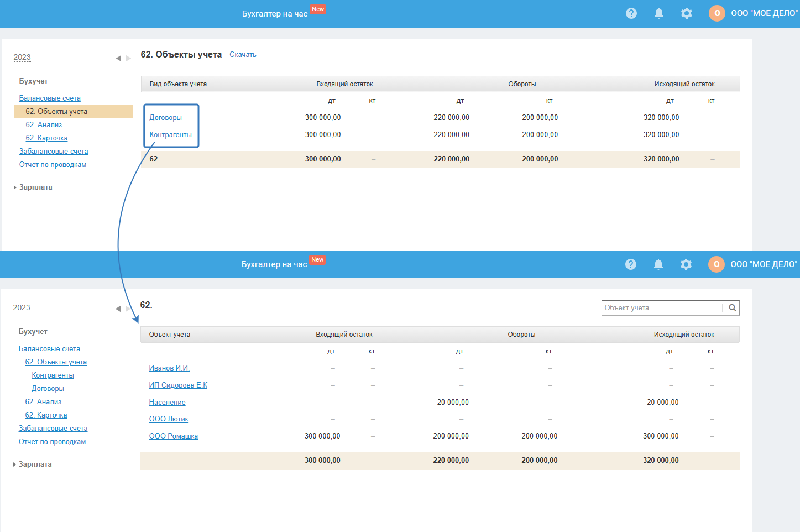Screen dimensions: 800x532
Task: Click the Объект учета search input field
Action: (x=662, y=308)
